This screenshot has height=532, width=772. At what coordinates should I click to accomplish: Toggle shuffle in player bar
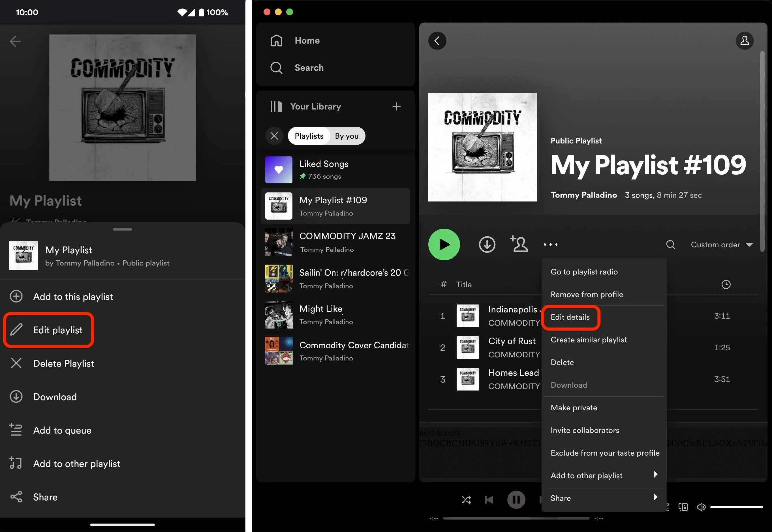(x=466, y=500)
